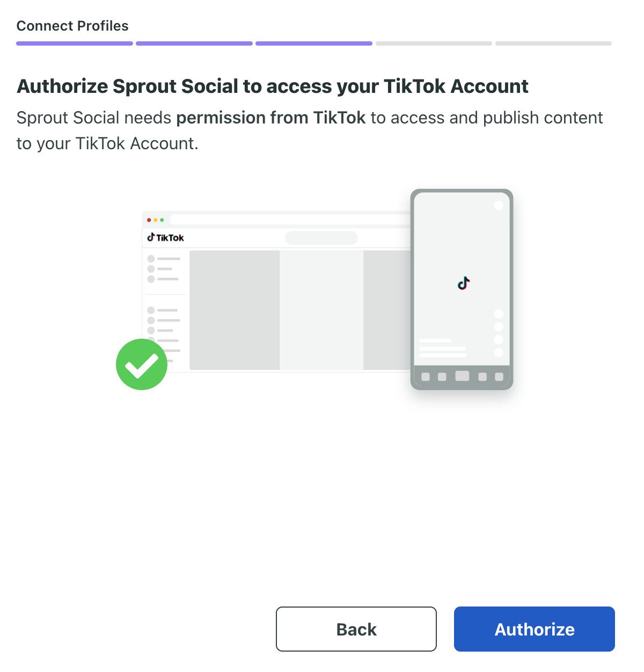
Task: Click the green checkmark badge
Action: (x=141, y=364)
